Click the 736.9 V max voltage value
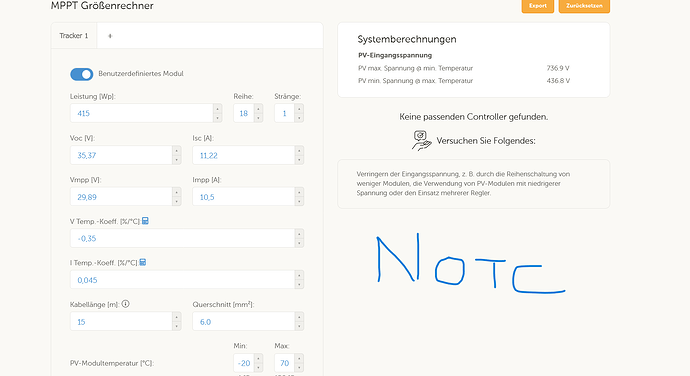The width and height of the screenshot is (690, 376). [558, 68]
